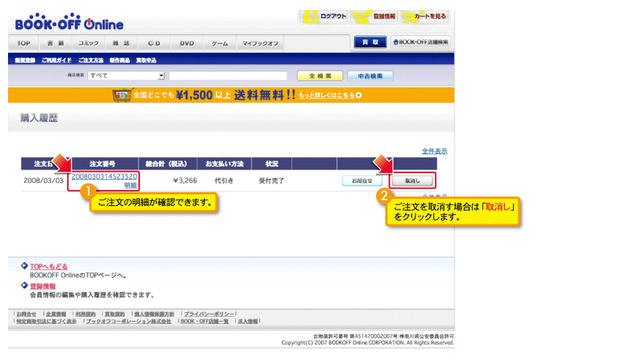Open 新規登録 in the blue menu bar

(25, 60)
